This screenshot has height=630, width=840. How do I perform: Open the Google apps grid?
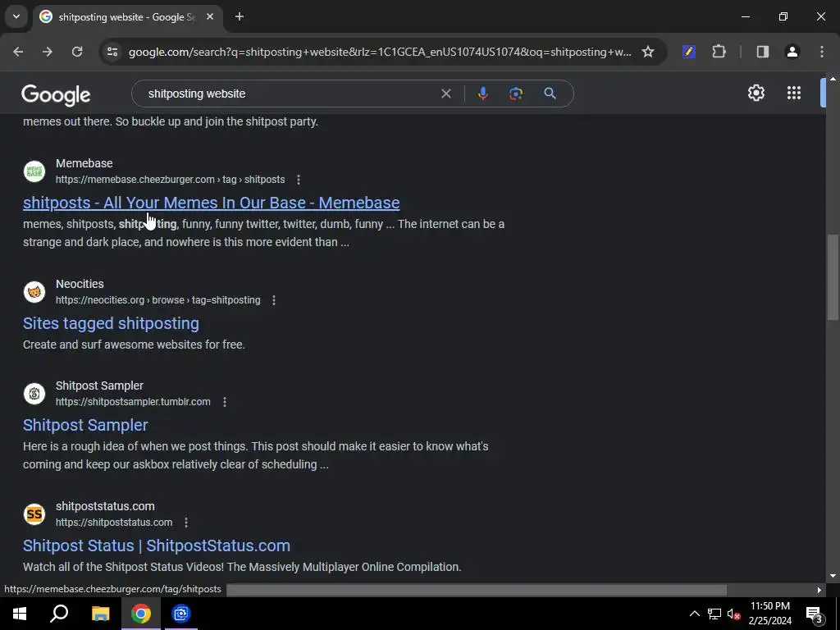794,93
